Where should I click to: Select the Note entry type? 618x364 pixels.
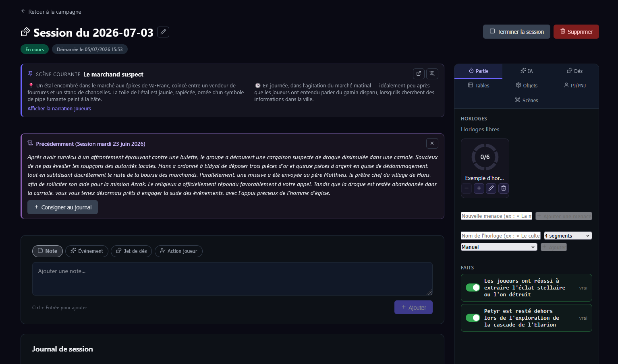click(x=48, y=251)
